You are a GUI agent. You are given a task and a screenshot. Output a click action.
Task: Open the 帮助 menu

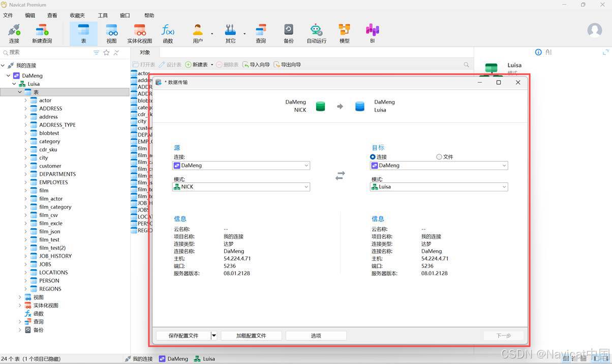click(149, 15)
